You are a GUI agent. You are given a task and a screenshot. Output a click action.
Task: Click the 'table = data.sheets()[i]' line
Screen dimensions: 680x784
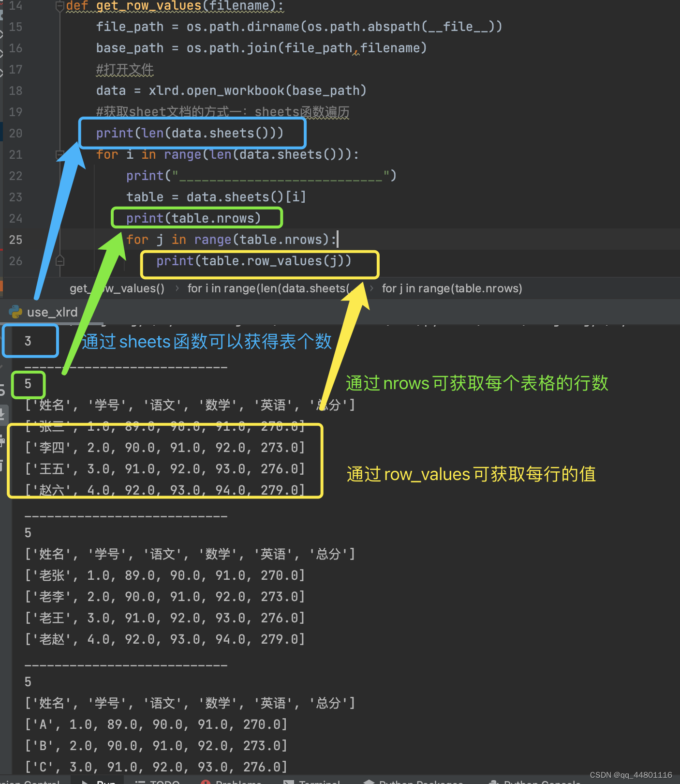216,197
